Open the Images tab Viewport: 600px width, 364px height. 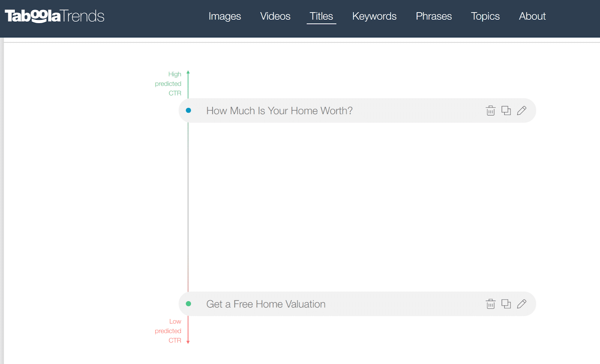click(225, 16)
